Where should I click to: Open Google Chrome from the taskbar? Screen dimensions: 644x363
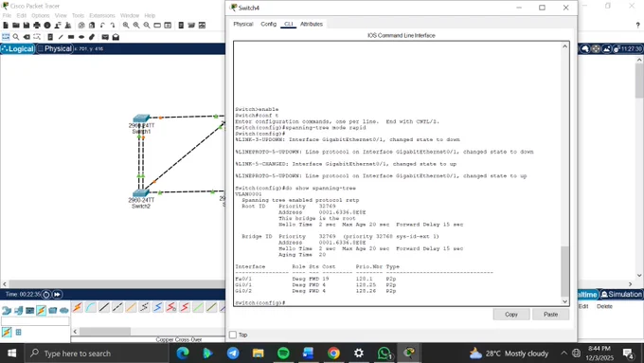point(333,354)
